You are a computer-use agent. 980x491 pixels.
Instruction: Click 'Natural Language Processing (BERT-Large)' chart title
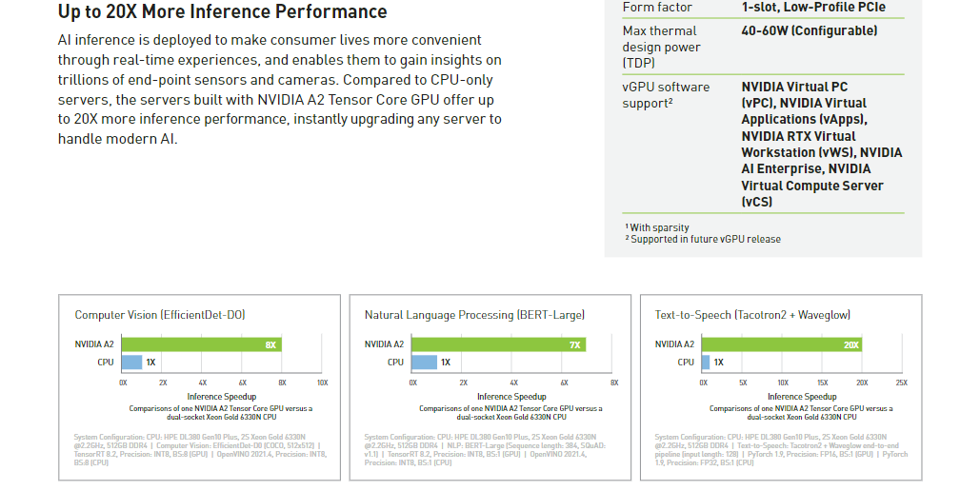tap(474, 315)
